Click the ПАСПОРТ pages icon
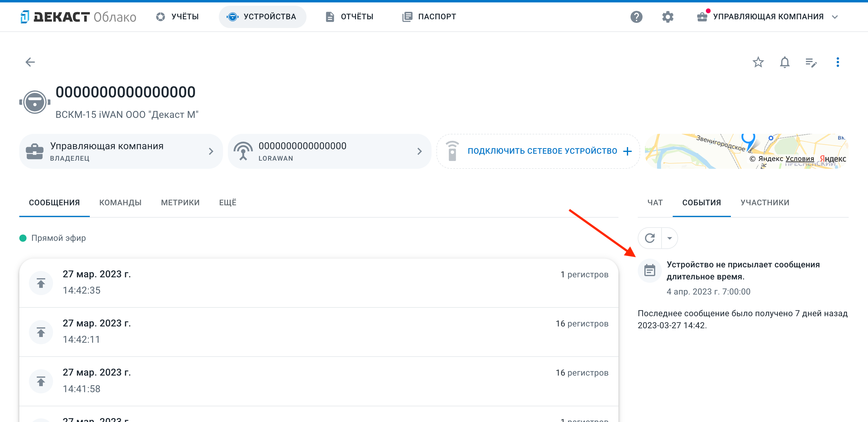The height and width of the screenshot is (422, 868). pyautogui.click(x=407, y=17)
